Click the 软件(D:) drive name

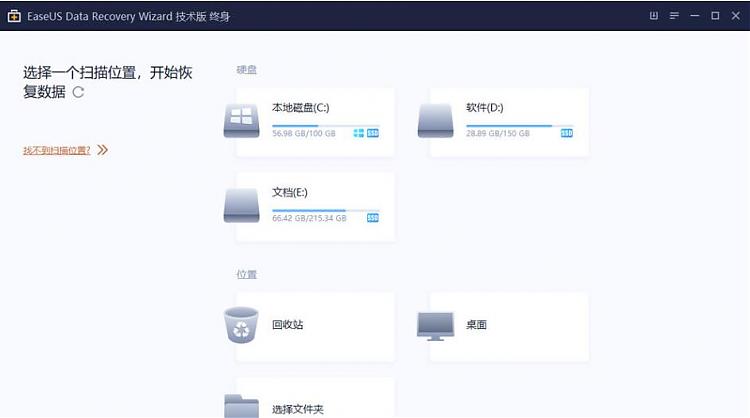point(485,108)
